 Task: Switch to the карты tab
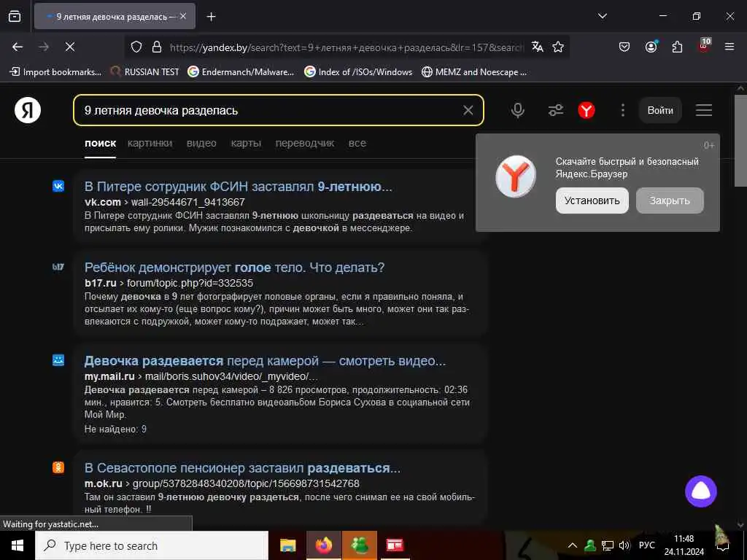pyautogui.click(x=246, y=143)
